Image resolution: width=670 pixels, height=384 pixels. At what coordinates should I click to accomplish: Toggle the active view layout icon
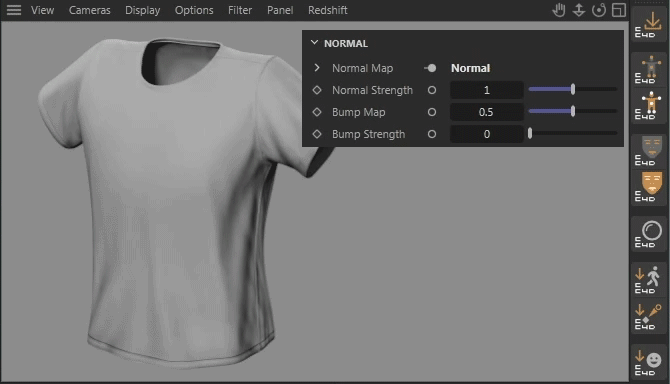point(619,10)
